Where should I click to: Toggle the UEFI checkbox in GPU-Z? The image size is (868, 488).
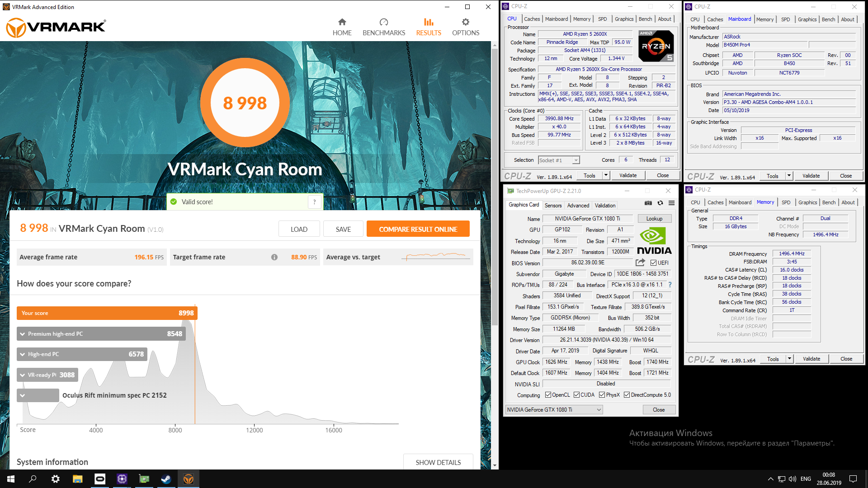click(x=653, y=263)
